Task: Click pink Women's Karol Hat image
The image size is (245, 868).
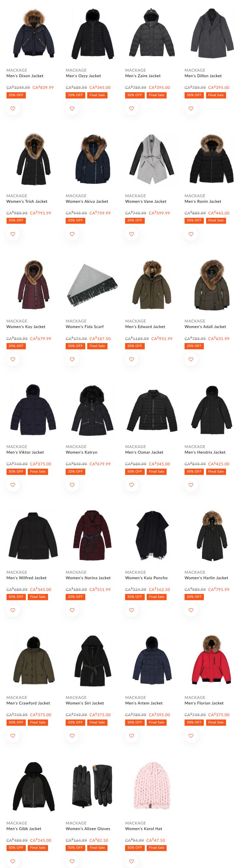Action: [152, 787]
